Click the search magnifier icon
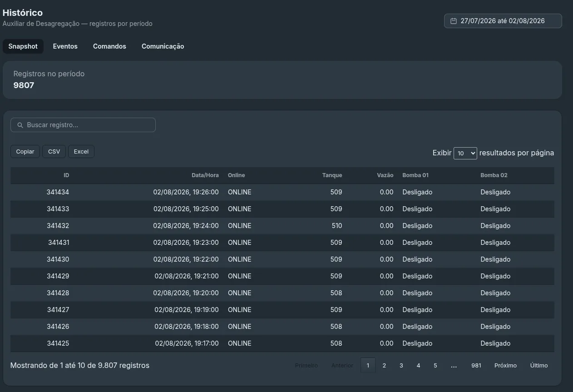The image size is (573, 392). [x=20, y=125]
